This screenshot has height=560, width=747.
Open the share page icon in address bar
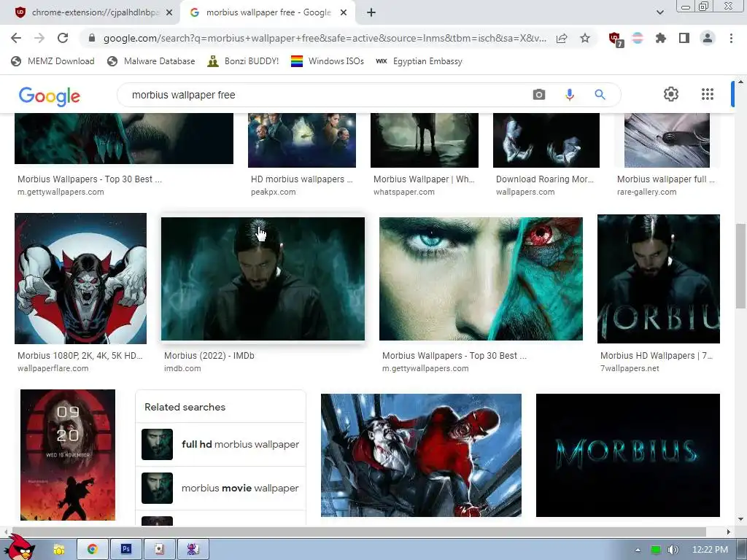point(562,38)
